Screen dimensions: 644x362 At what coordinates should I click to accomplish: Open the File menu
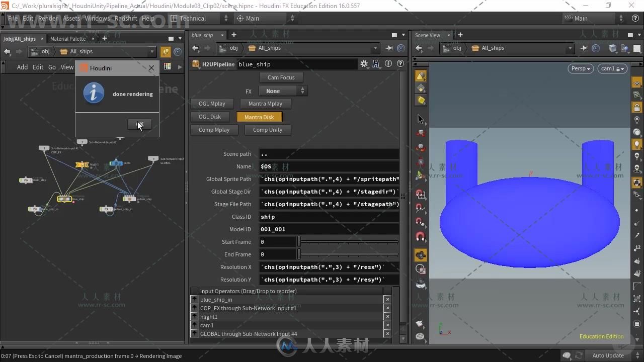coord(13,18)
